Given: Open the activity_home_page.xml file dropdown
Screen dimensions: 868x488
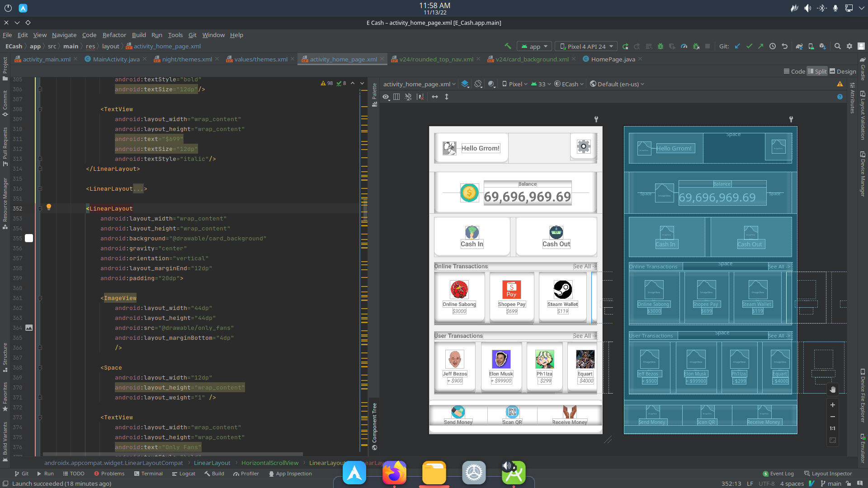Looking at the screenshot, I should 419,84.
